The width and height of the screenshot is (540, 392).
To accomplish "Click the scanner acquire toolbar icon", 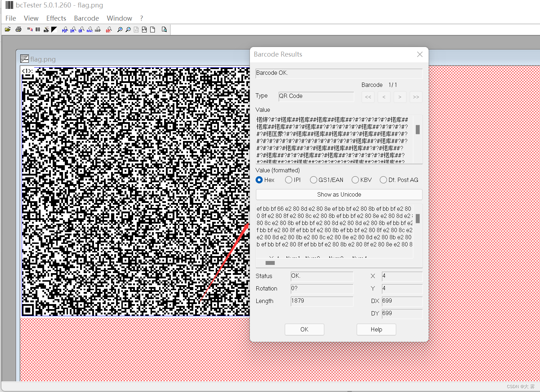I will (x=30, y=30).
